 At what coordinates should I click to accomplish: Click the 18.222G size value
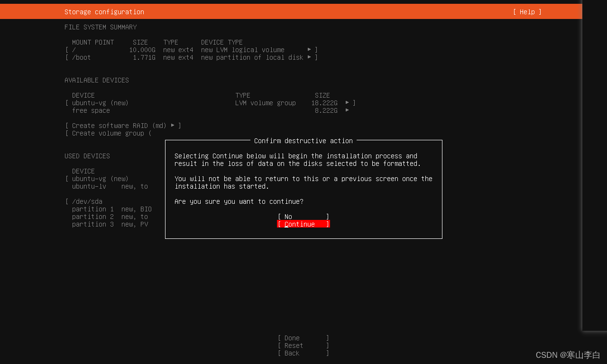[x=324, y=103]
